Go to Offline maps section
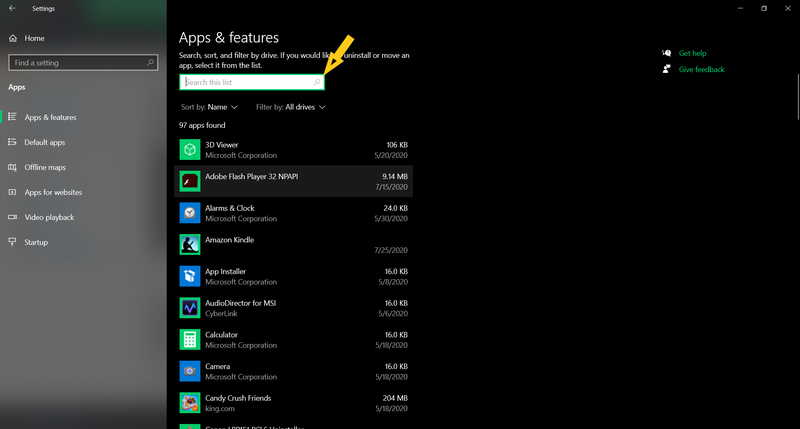The image size is (800, 429). tap(45, 167)
